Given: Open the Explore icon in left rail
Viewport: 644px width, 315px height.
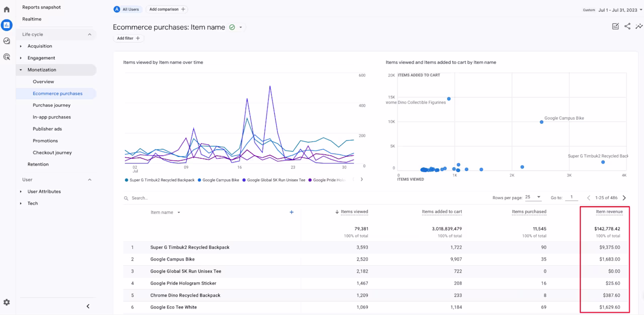Looking at the screenshot, I should [x=7, y=41].
